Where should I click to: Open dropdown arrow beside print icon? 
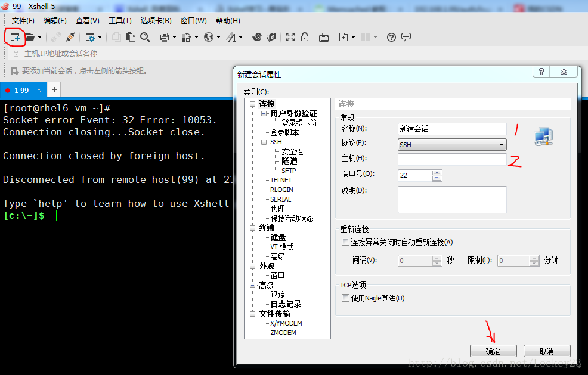pyautogui.click(x=174, y=37)
